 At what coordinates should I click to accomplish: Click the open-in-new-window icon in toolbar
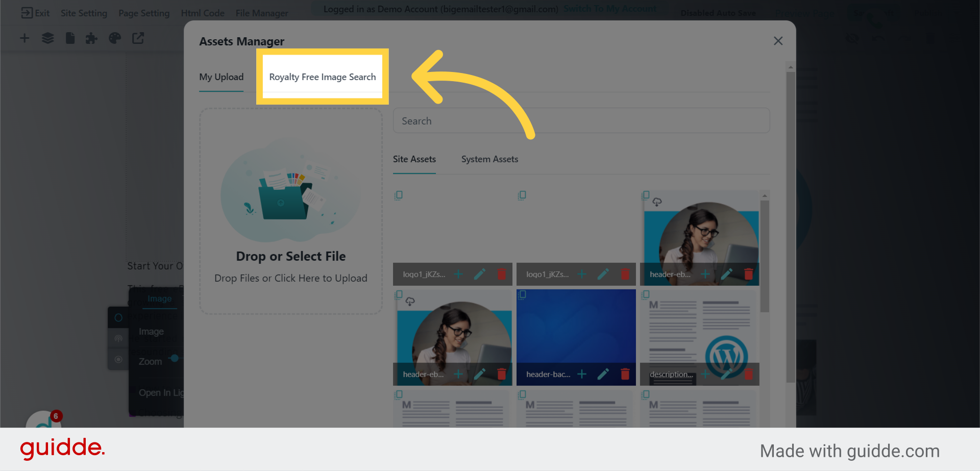[138, 38]
